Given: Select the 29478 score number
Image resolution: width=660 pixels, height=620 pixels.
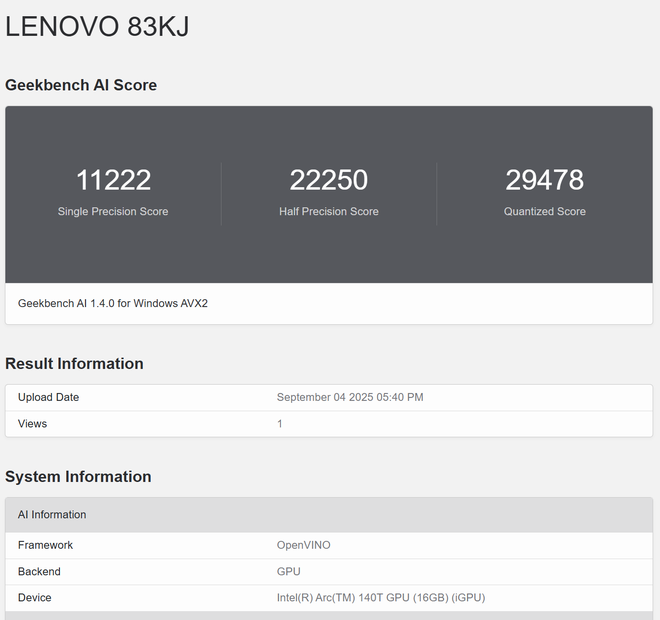Looking at the screenshot, I should (x=544, y=180).
